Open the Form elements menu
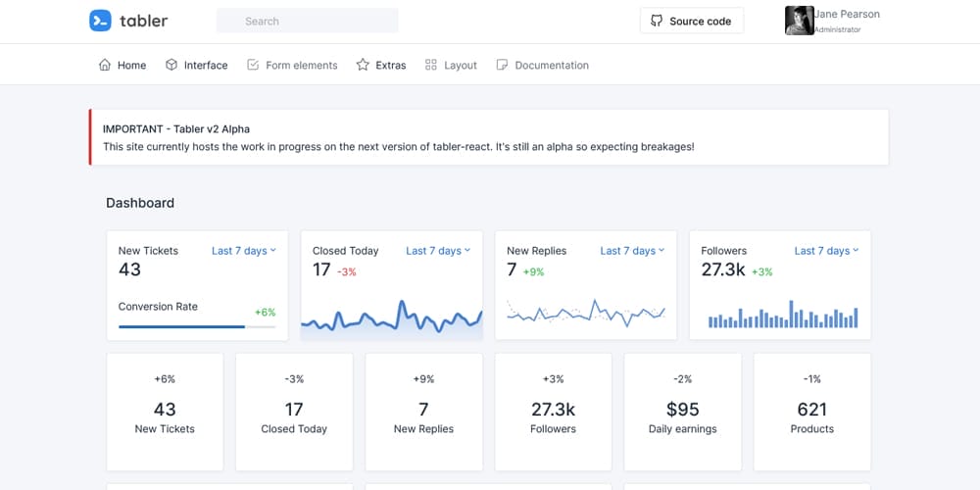Screen dimensions: 980x490 point(301,66)
